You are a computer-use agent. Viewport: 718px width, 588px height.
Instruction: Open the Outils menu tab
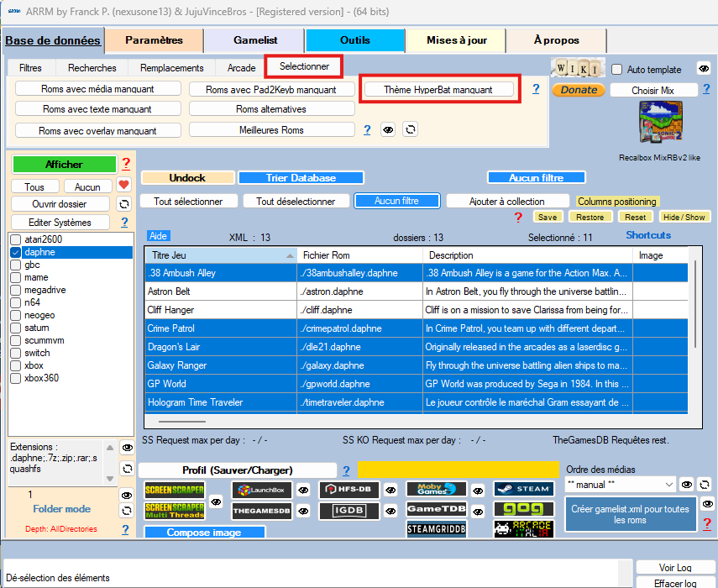354,40
